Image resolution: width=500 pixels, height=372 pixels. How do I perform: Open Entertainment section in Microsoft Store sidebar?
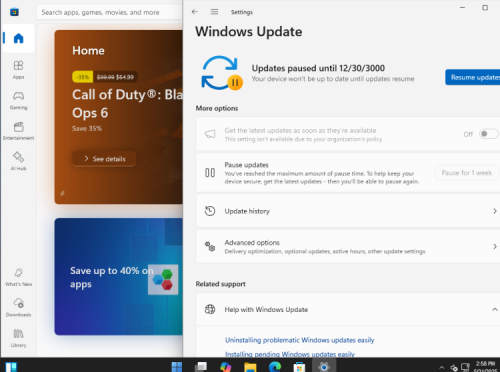click(x=18, y=131)
